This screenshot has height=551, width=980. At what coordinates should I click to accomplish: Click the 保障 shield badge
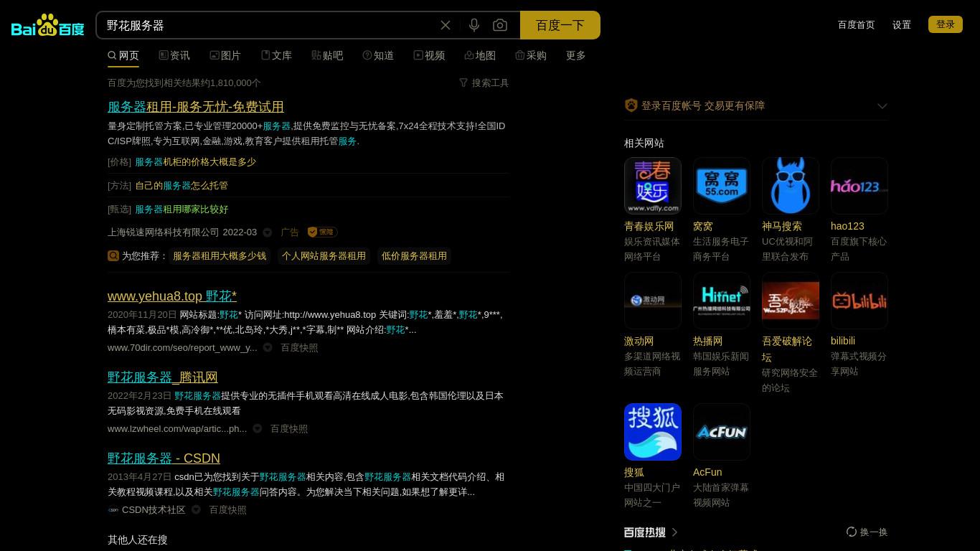click(x=322, y=232)
